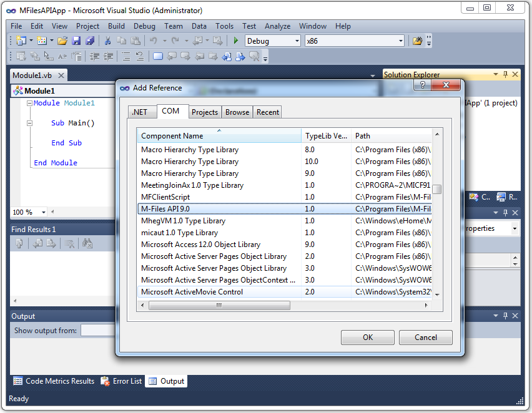Click the Navigate Backward icon

(197, 41)
